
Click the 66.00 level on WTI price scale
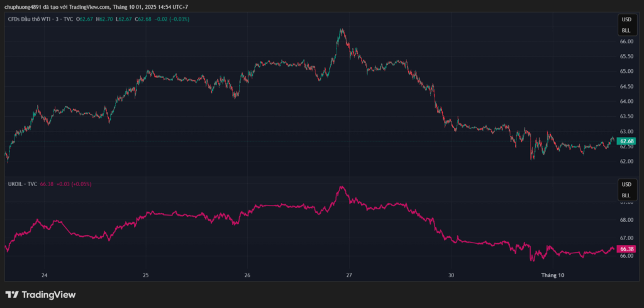[626, 41]
